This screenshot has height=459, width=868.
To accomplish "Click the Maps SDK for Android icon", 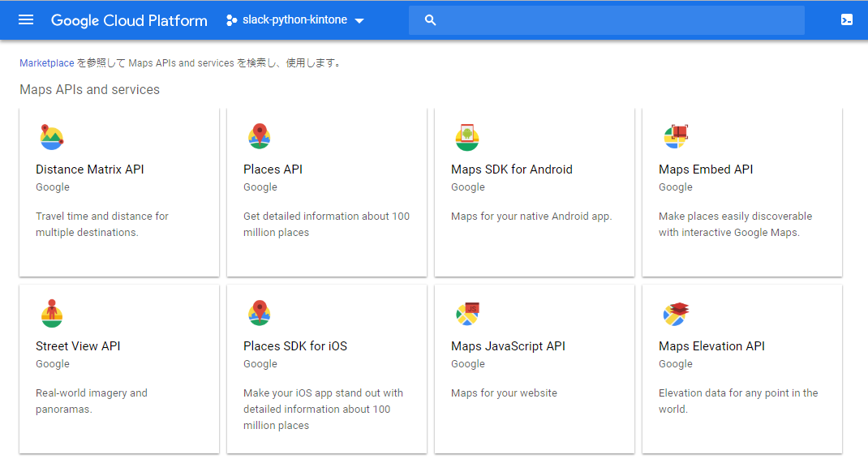I will [x=466, y=137].
